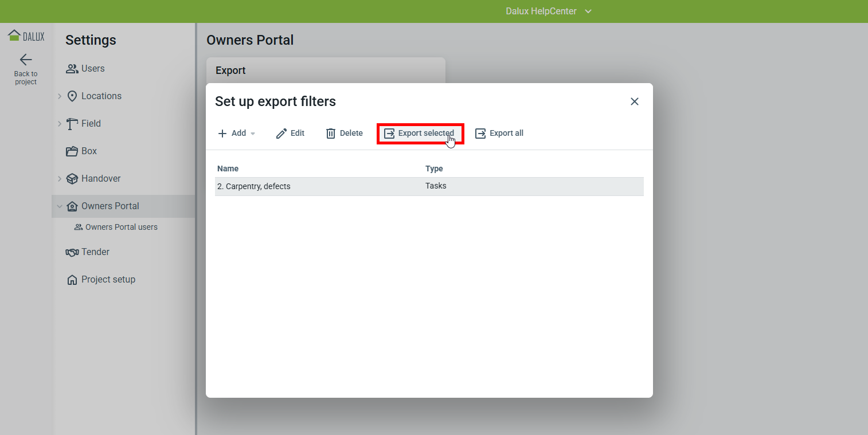Viewport: 868px width, 435px height.
Task: Click the Handover package icon
Action: [x=72, y=179]
